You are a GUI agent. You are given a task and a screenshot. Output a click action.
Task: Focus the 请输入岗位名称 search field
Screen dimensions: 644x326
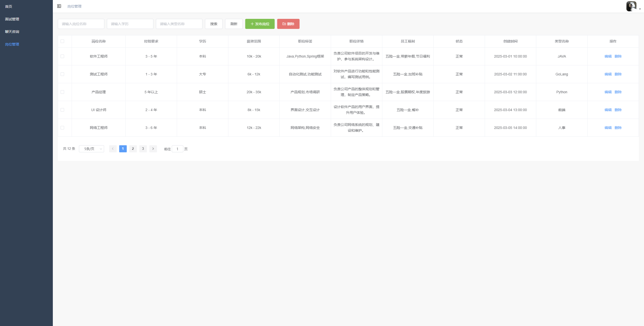coord(81,24)
